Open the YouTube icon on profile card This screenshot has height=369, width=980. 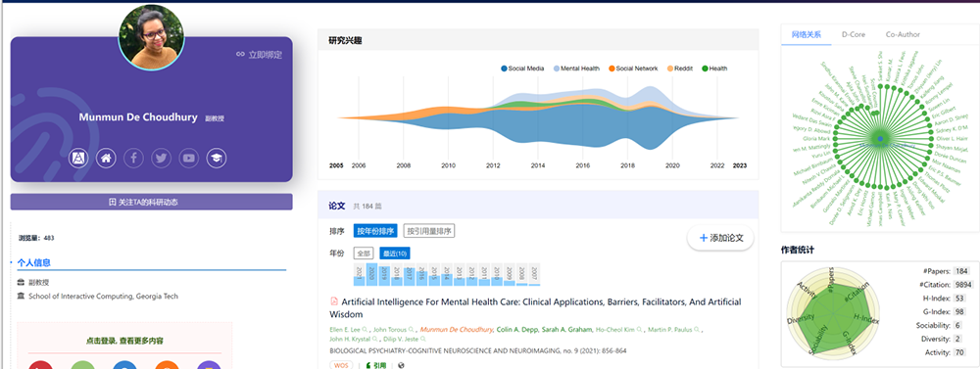[189, 158]
